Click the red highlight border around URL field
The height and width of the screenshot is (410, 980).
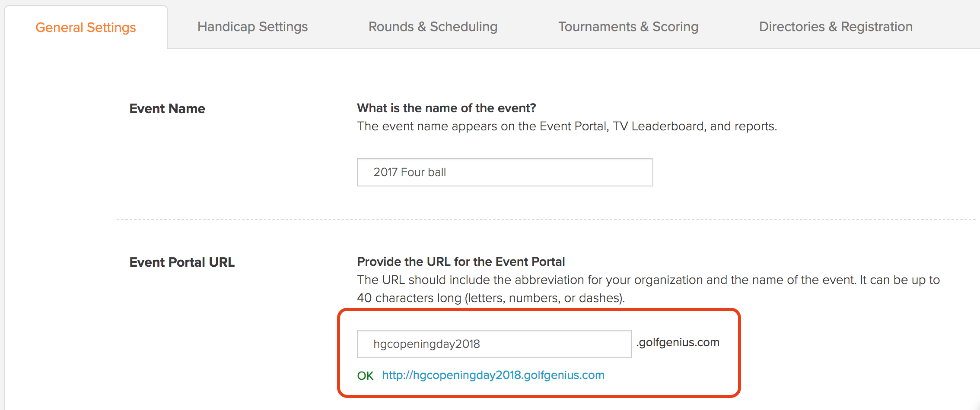click(539, 309)
